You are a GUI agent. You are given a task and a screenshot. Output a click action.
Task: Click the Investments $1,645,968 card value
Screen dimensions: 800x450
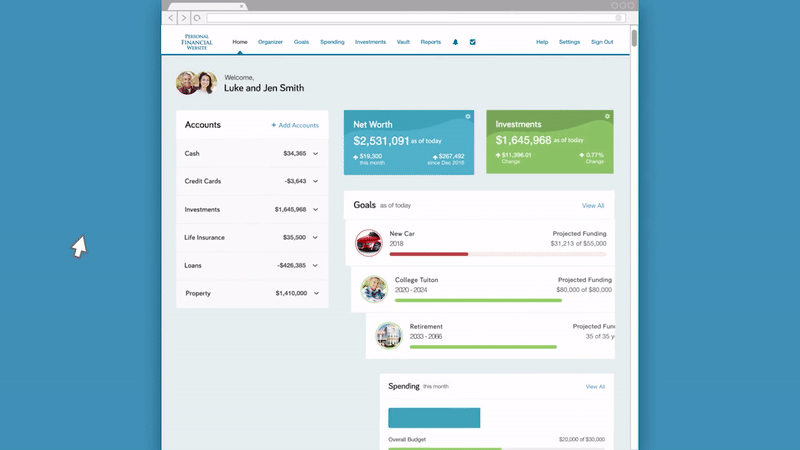pos(523,140)
